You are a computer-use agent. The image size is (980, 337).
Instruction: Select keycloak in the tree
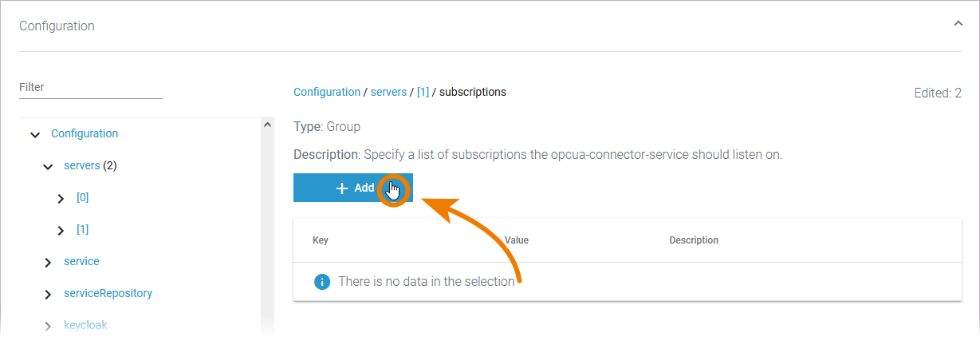pyautogui.click(x=85, y=325)
